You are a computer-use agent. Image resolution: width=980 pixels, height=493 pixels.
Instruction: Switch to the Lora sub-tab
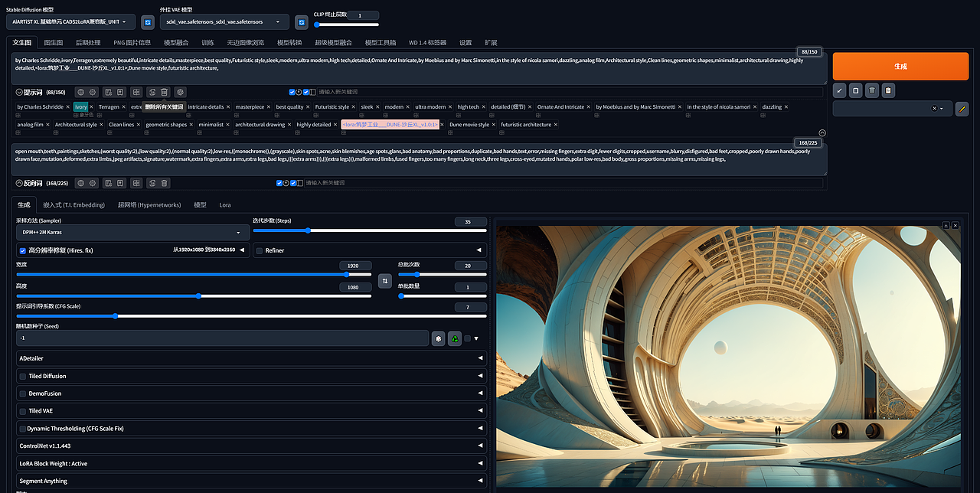tap(224, 205)
